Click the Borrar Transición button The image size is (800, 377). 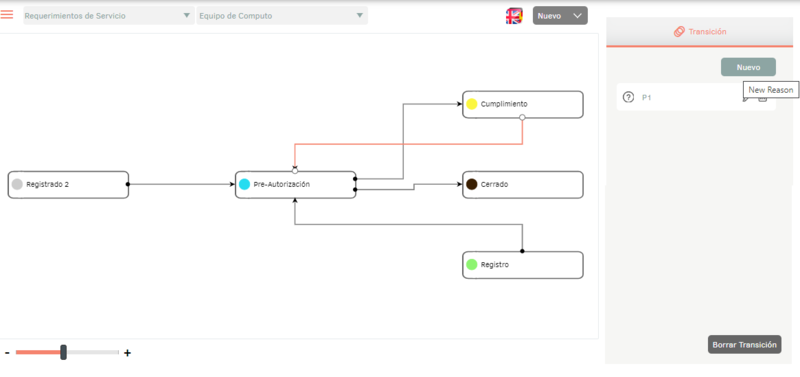click(744, 344)
